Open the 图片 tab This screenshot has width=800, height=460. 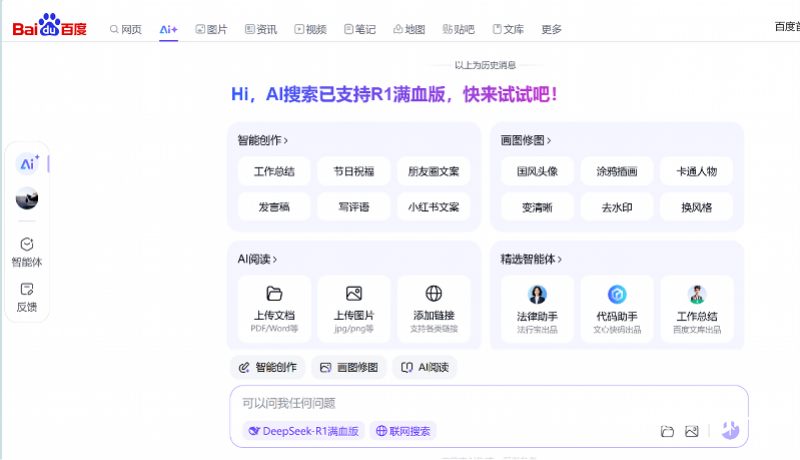pos(211,30)
